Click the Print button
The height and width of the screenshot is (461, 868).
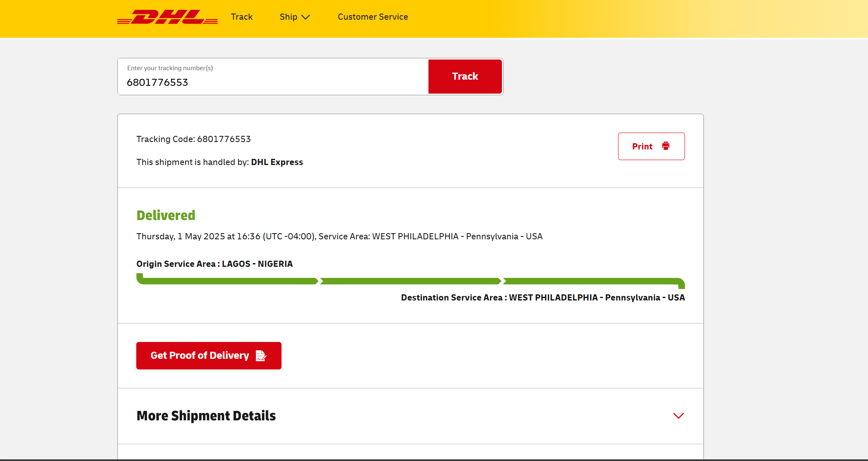pyautogui.click(x=651, y=146)
